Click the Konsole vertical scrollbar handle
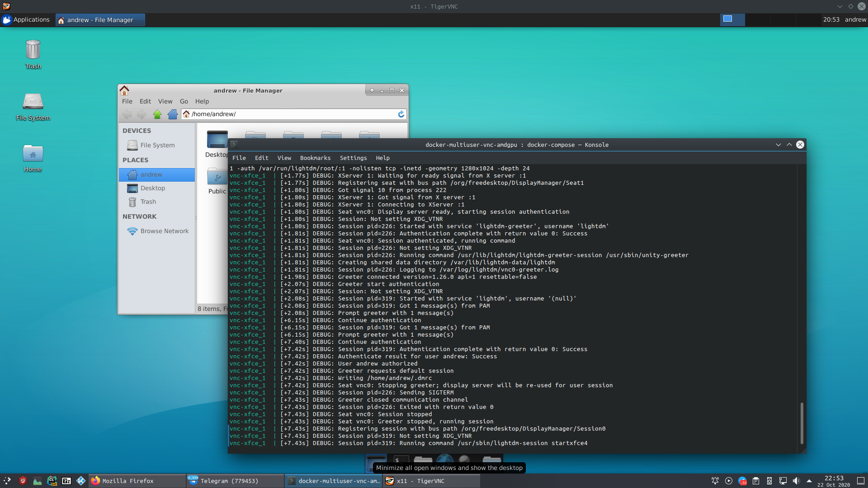This screenshot has height=488, width=868. 802,422
